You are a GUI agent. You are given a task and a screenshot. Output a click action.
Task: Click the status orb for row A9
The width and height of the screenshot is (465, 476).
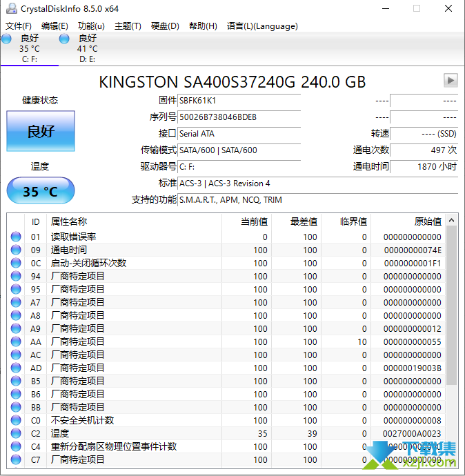pos(16,328)
